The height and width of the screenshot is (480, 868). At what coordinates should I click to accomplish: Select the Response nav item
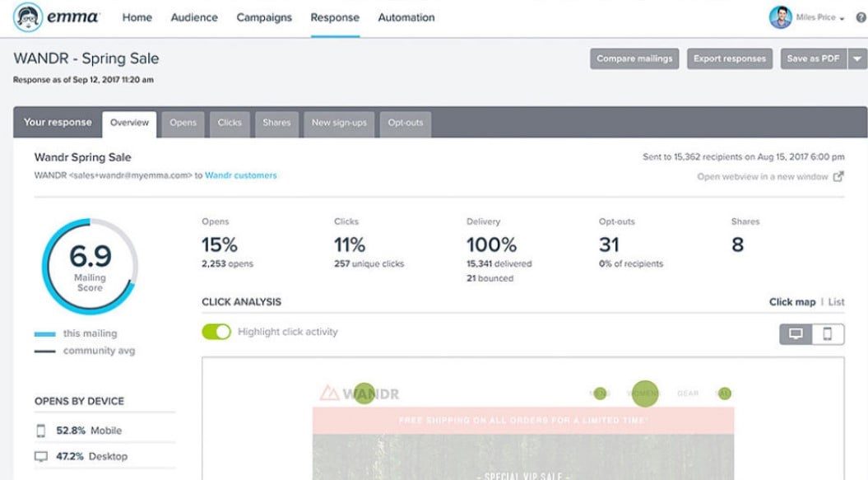coord(335,18)
